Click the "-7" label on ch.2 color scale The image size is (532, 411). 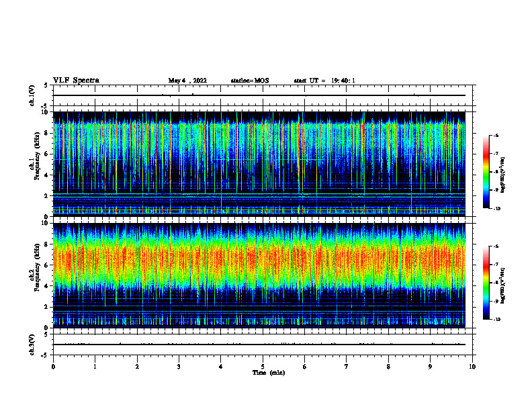point(496,265)
